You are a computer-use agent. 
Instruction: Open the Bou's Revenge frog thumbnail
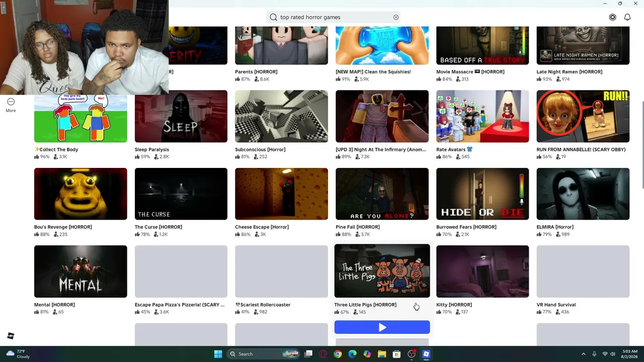80,194
